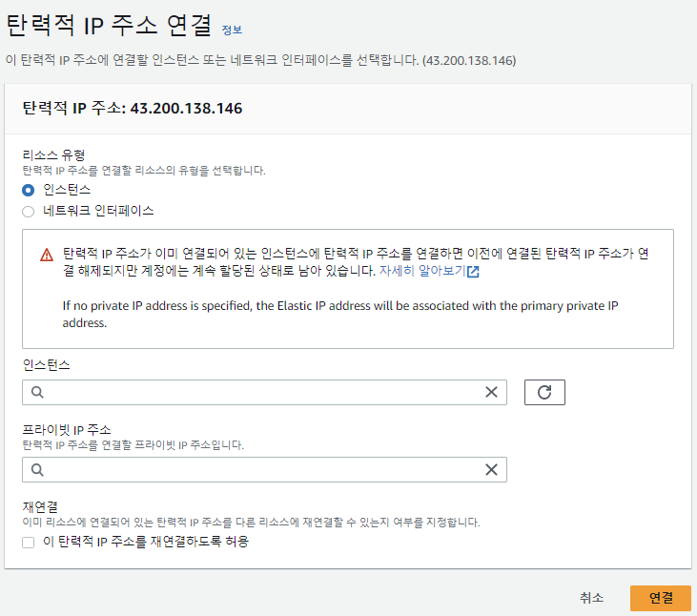Click the 탄력적 IP 주소 43.200.138.146 header
697x616 pixels.
click(x=133, y=108)
